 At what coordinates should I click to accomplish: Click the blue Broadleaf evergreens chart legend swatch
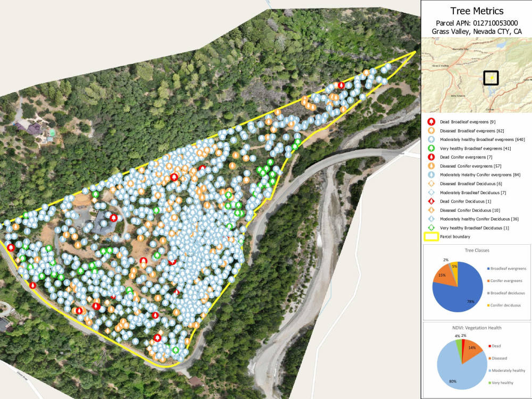[x=488, y=268]
